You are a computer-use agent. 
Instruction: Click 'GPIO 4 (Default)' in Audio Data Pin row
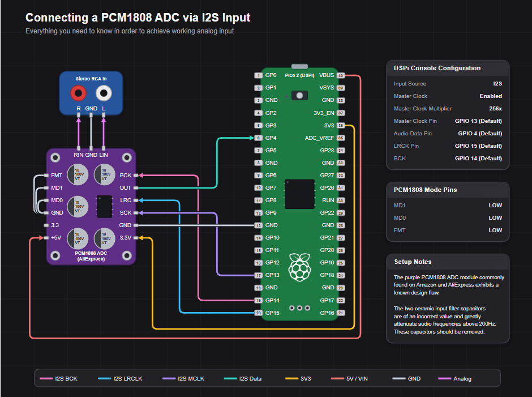[480, 134]
